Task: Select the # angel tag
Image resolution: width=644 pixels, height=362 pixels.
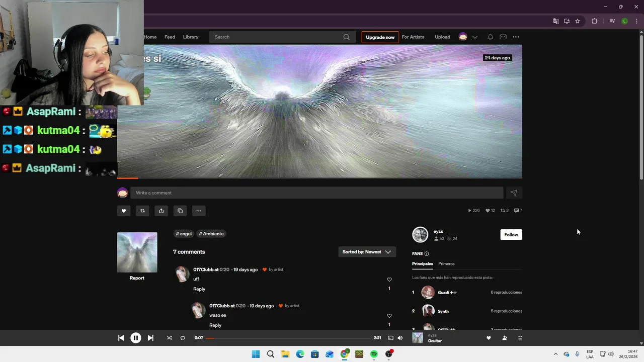Action: (x=184, y=234)
